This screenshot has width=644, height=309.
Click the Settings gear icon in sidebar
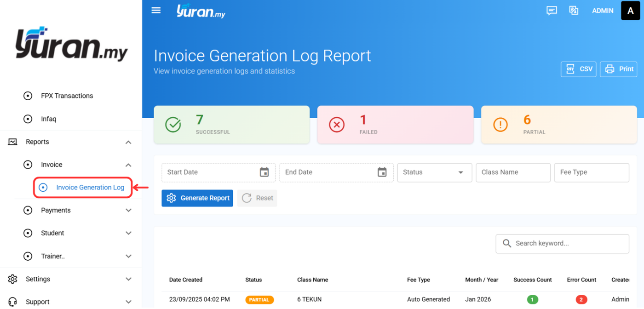coord(13,279)
